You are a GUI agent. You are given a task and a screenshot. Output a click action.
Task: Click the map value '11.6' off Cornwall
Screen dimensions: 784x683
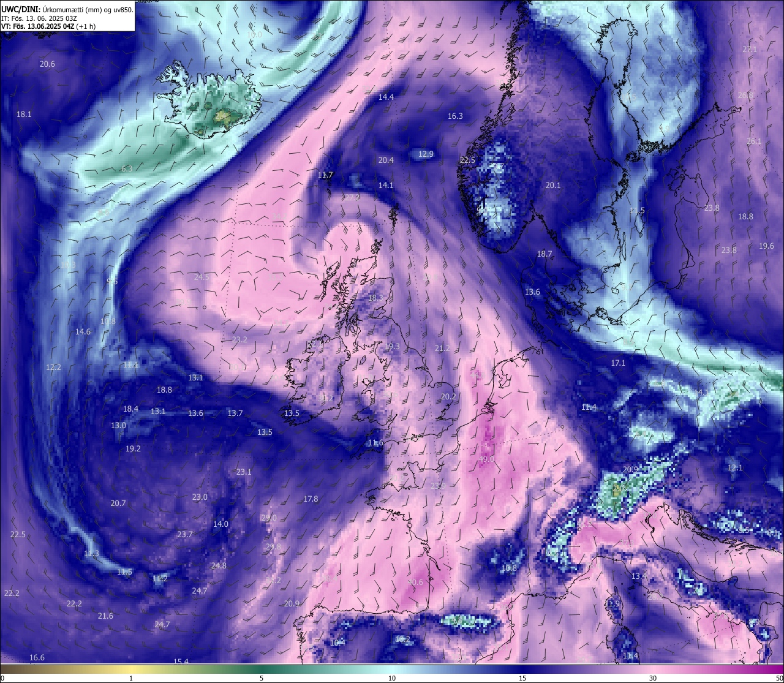375,443
